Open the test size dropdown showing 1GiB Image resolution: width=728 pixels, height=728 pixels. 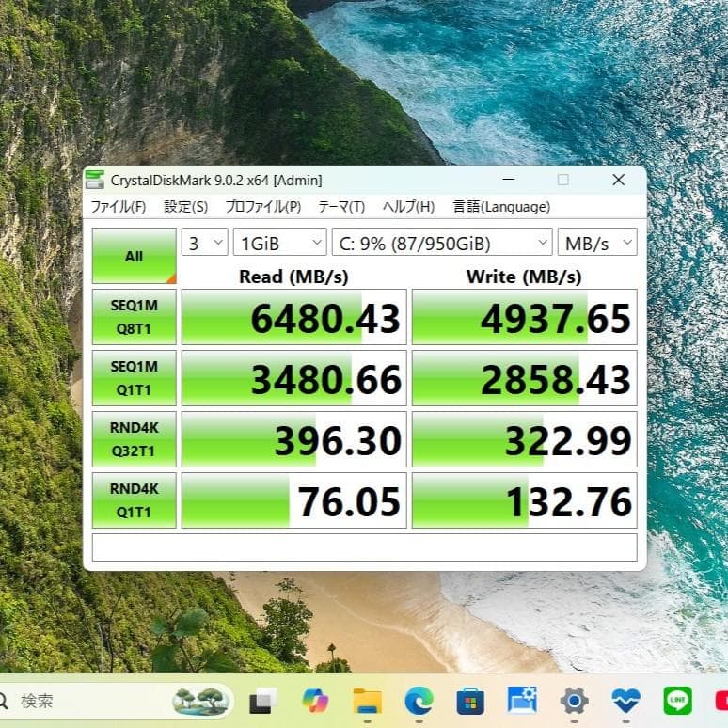[x=280, y=242]
